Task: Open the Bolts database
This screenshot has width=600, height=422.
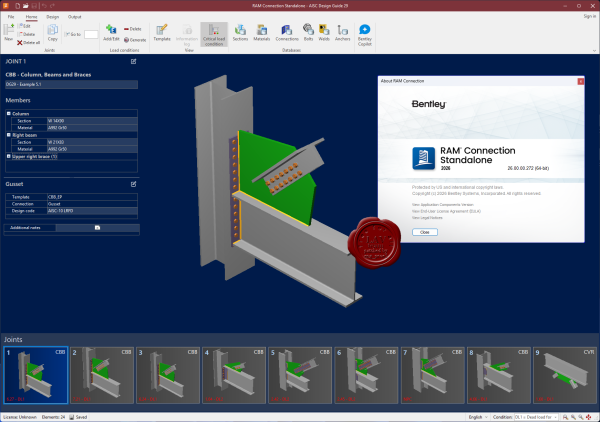Action: pyautogui.click(x=308, y=33)
